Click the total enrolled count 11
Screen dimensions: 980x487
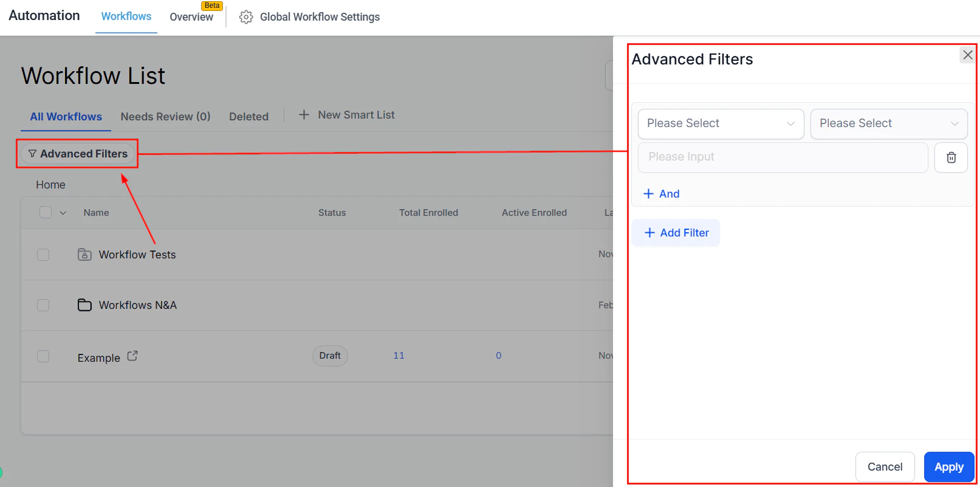pos(399,356)
